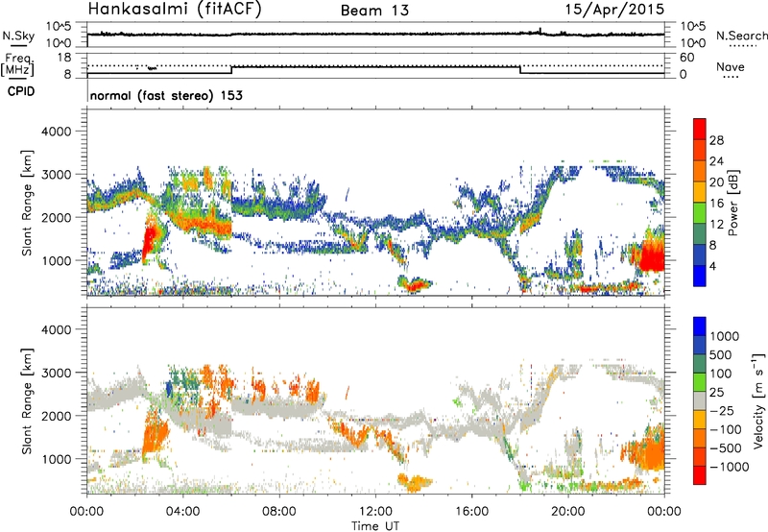768x532 pixels.
Task: Click the '04:00' time axis tick label
Action: pos(183,512)
